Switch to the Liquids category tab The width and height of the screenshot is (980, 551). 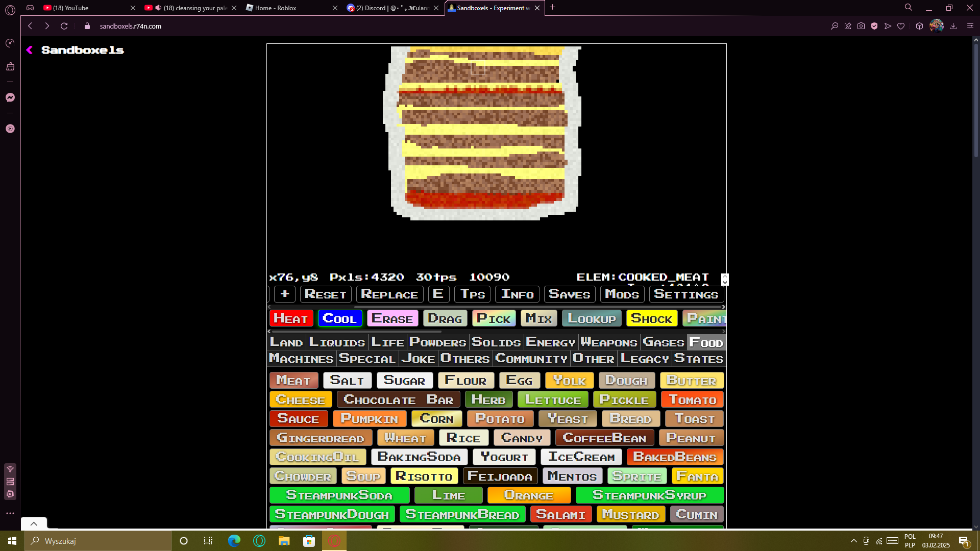click(337, 342)
